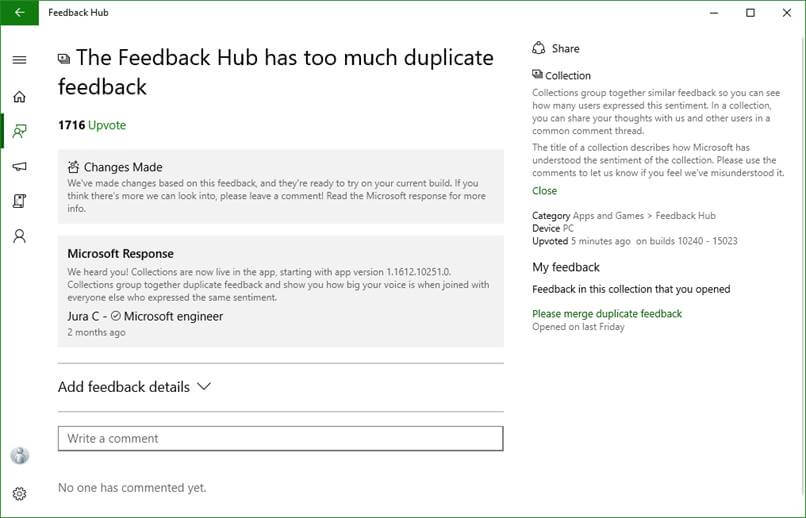Image resolution: width=806 pixels, height=518 pixels.
Task: Maximize the Feedback Hub window
Action: pyautogui.click(x=750, y=13)
